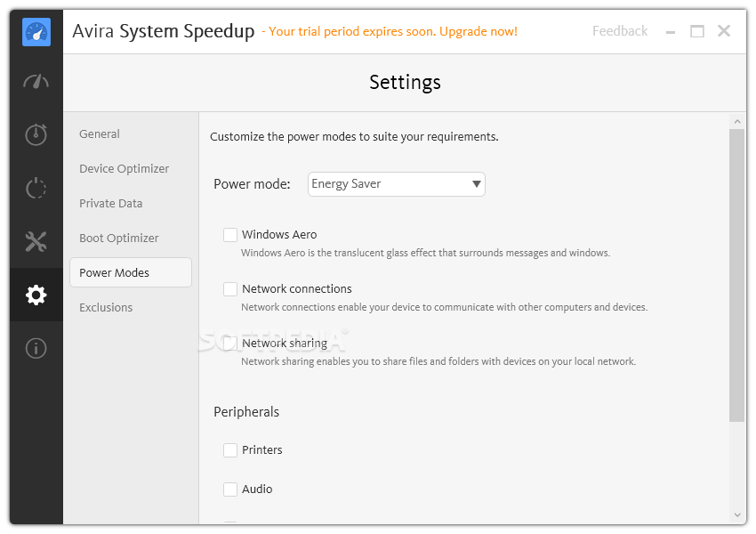Click the scrollbar up arrow
The image size is (756, 534).
pyautogui.click(x=737, y=122)
